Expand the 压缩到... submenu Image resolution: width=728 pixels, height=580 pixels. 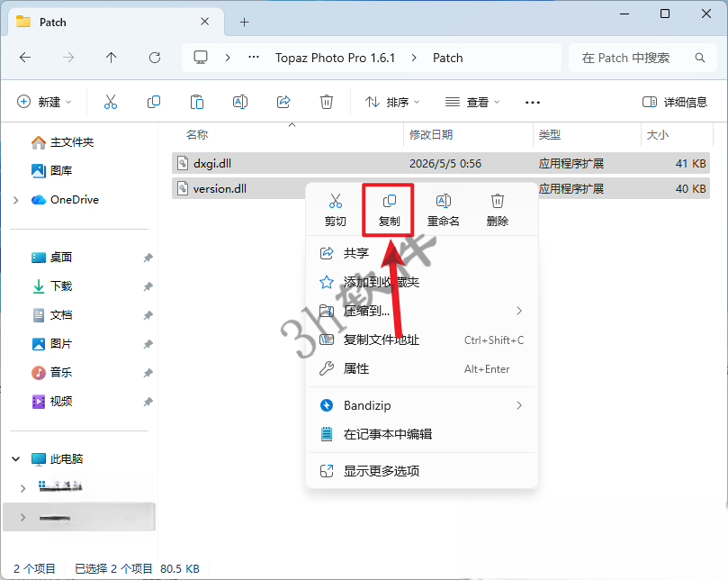(519, 311)
